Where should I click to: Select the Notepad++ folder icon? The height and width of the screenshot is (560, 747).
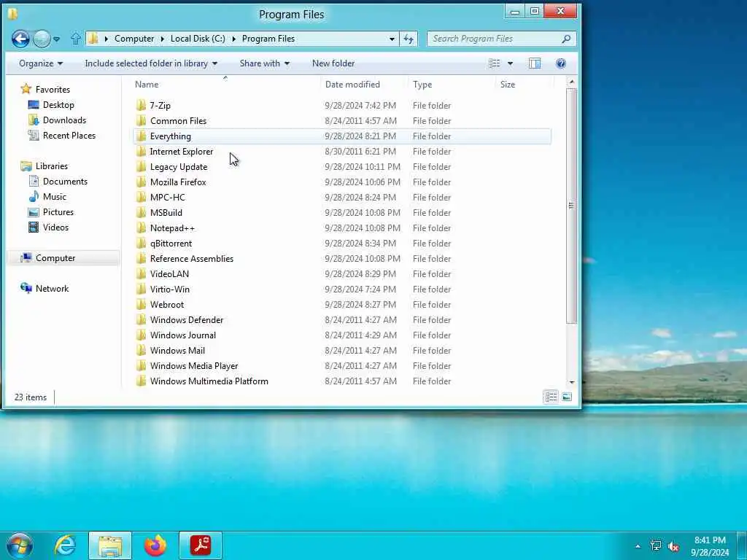141,227
